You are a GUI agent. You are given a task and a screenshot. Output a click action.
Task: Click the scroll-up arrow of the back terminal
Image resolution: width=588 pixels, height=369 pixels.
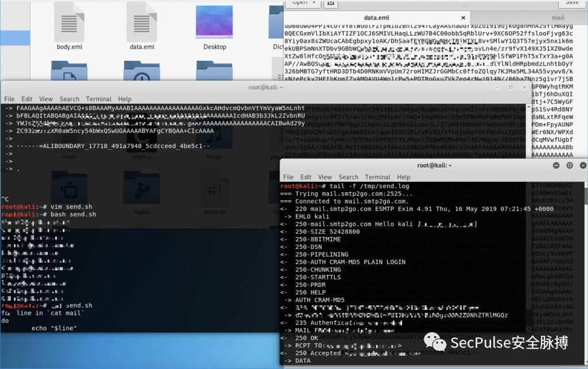(x=529, y=107)
